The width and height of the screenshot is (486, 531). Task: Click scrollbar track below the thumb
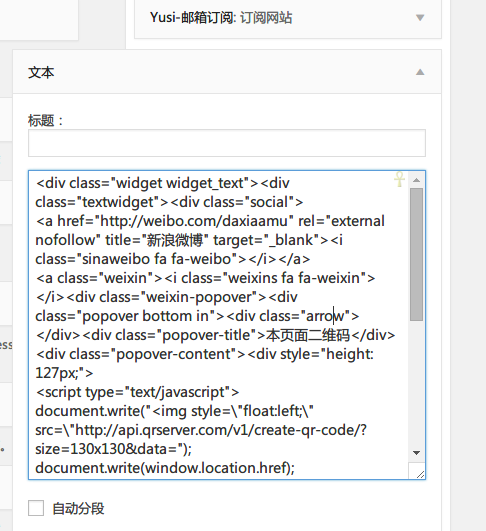(416, 383)
